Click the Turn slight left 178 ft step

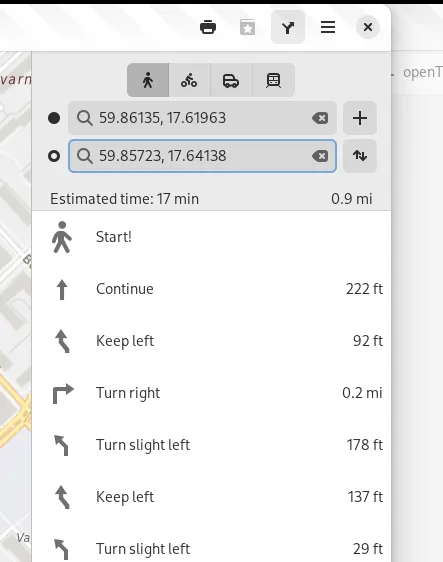point(211,445)
